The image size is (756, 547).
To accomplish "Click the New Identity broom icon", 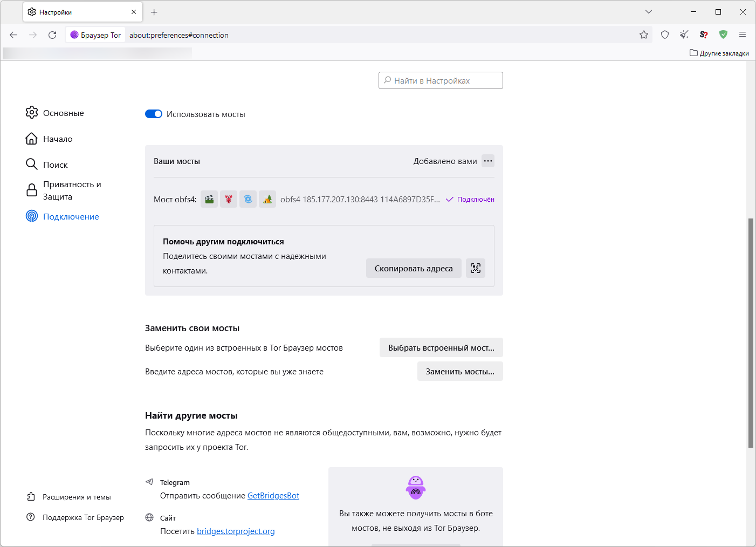I will [684, 35].
